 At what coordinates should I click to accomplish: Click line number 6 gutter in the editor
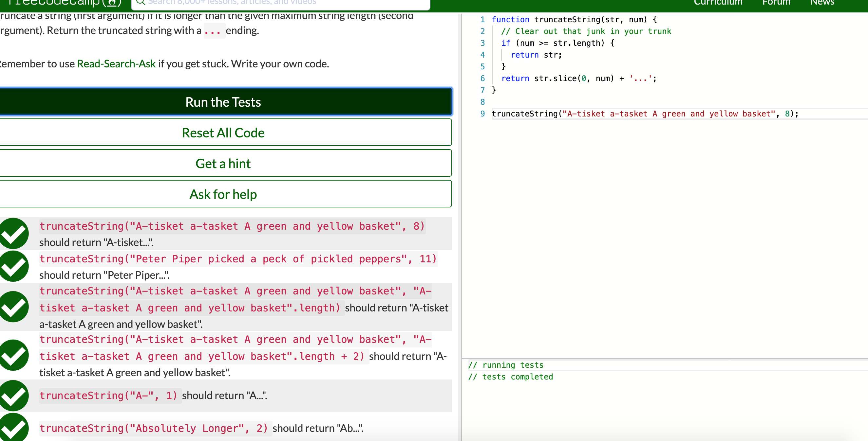(x=482, y=79)
